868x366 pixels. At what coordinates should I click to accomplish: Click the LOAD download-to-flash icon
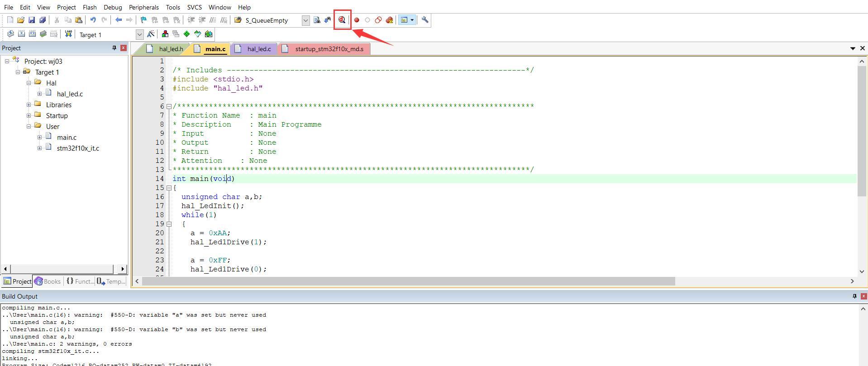[68, 34]
